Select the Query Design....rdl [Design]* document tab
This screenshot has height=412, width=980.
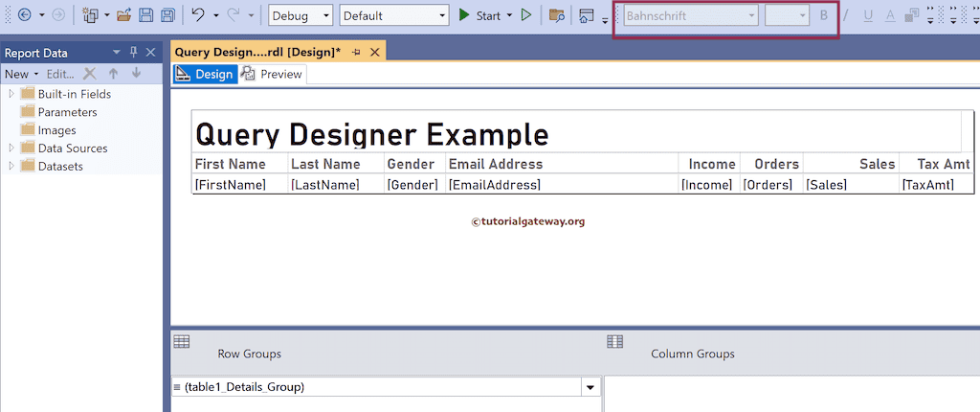257,52
